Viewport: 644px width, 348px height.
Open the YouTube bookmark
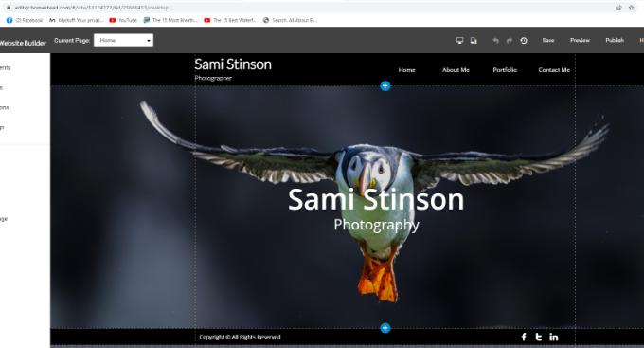click(123, 20)
